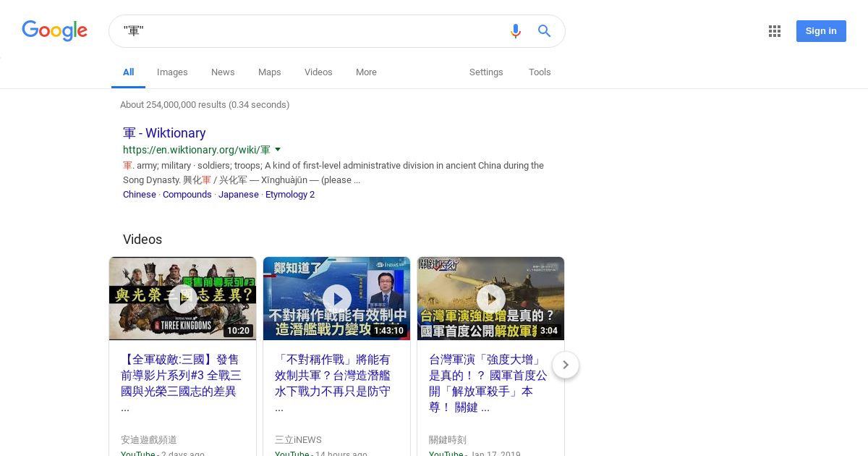868x456 pixels.
Task: Open the Maps tab
Action: point(269,72)
